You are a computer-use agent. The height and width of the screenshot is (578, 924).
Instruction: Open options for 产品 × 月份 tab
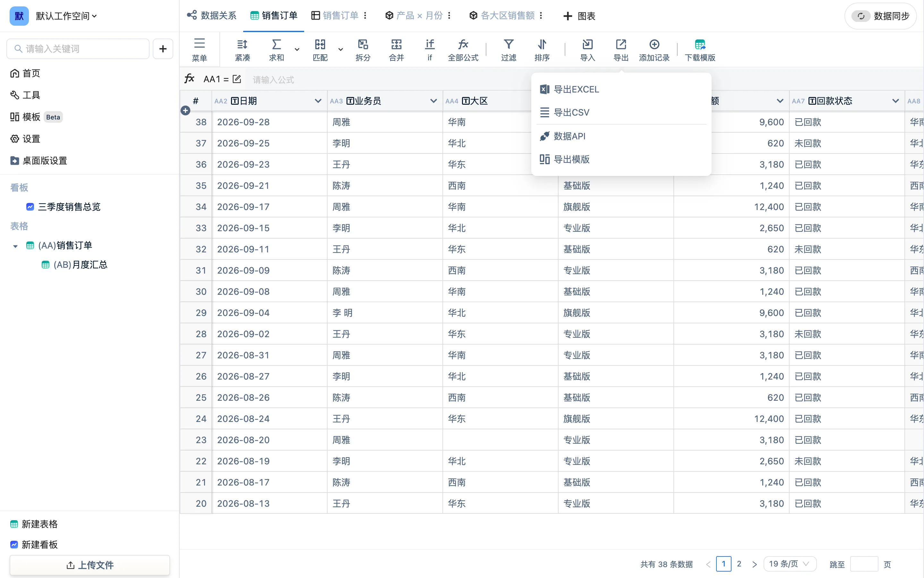click(449, 16)
